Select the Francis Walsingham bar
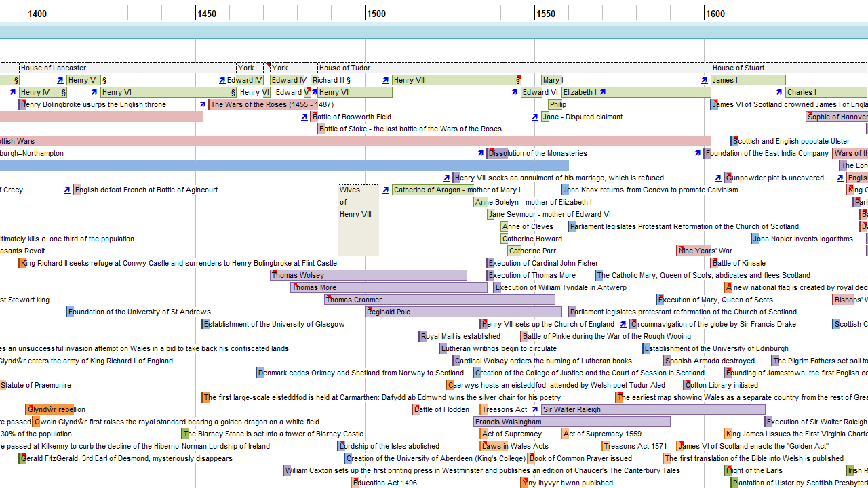 (572, 422)
